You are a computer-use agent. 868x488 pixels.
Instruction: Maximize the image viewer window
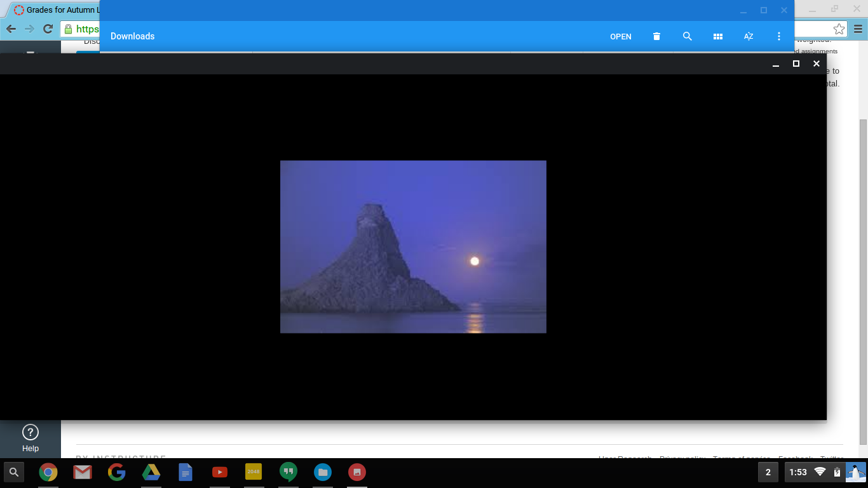(796, 64)
